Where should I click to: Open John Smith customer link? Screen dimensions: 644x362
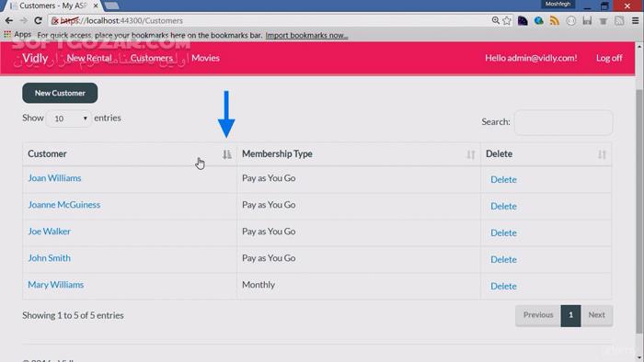point(50,258)
